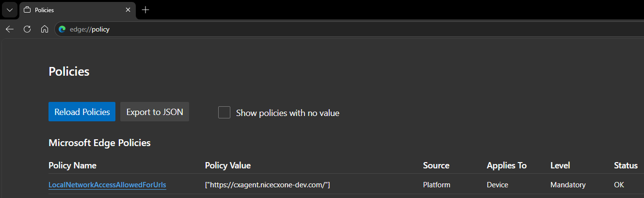Select the Mandatory level cell

tap(568, 185)
